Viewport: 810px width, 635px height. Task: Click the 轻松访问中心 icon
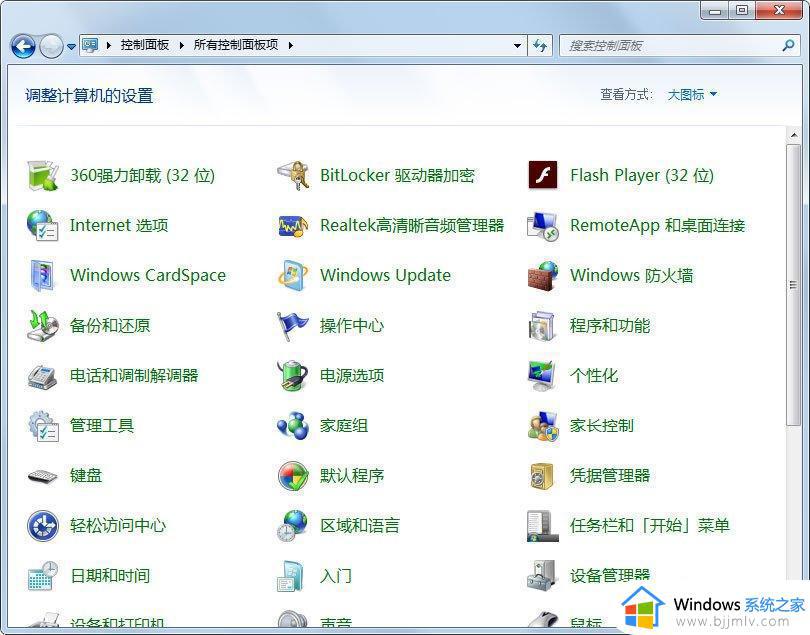[42, 525]
